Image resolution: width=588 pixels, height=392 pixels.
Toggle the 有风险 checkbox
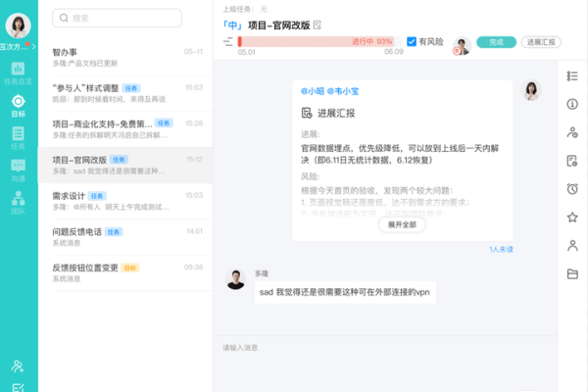pyautogui.click(x=412, y=41)
